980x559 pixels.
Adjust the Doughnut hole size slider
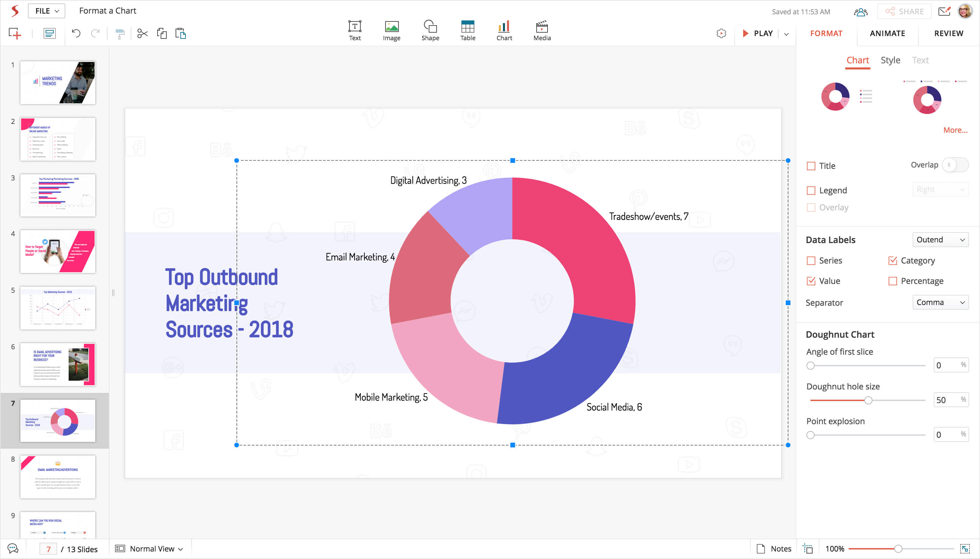pos(868,400)
